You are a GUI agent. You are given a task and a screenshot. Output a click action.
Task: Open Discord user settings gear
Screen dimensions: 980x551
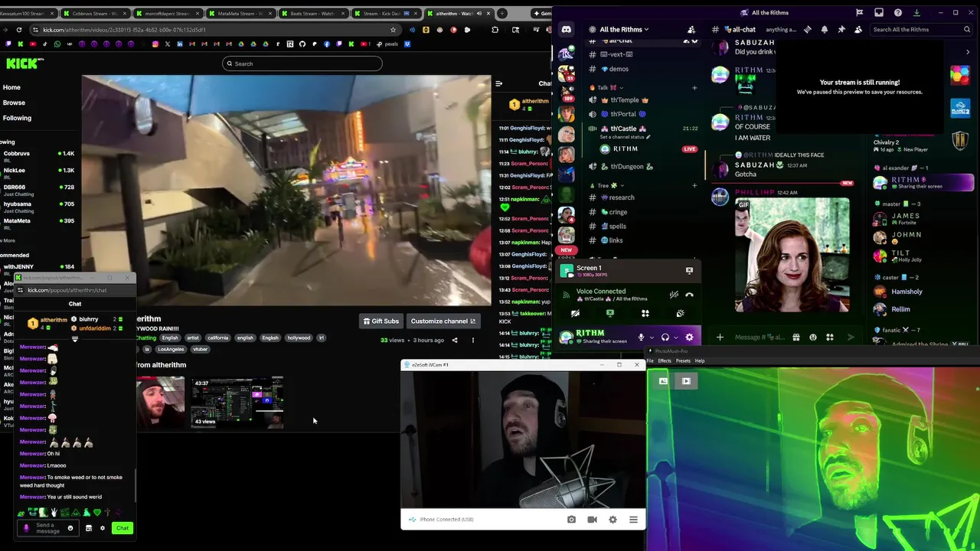(690, 337)
